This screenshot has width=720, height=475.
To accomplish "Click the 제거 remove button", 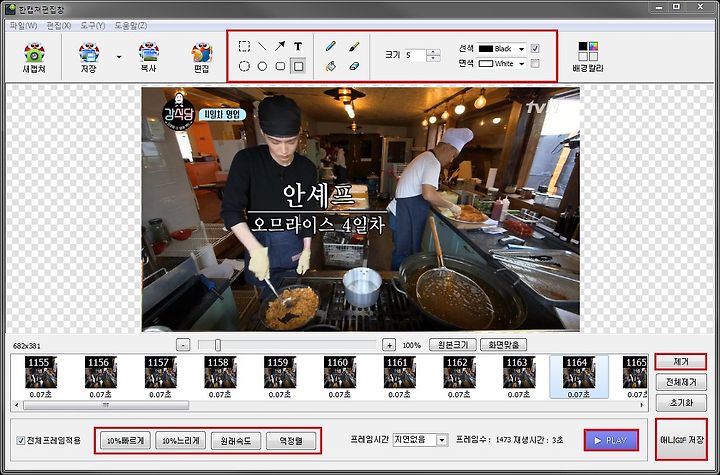I will click(x=681, y=362).
